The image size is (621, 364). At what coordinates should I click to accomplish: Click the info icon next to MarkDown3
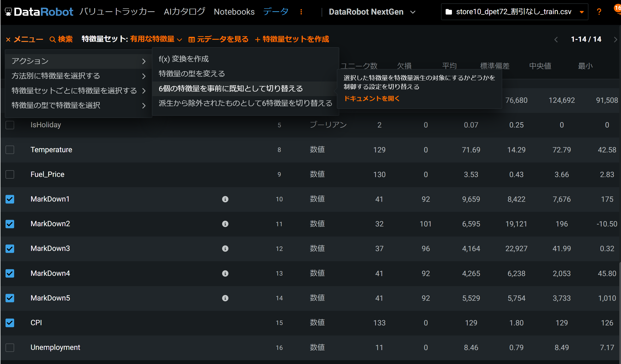point(225,248)
